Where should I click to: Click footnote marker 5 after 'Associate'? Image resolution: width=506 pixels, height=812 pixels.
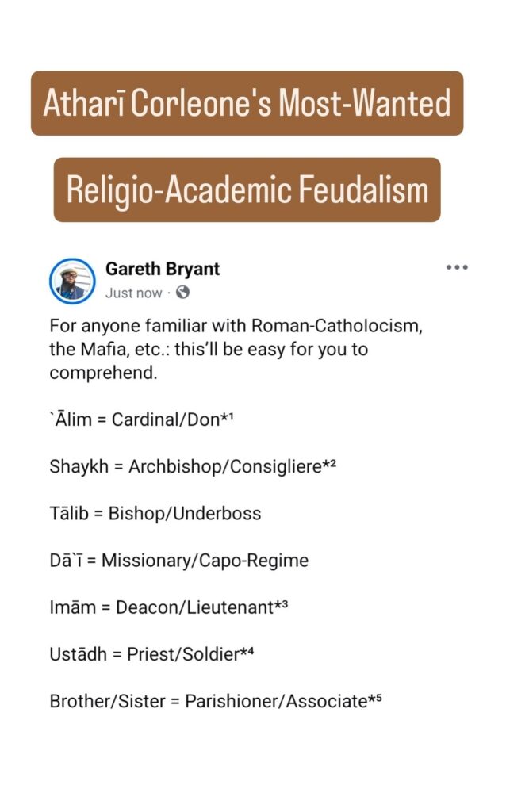376,699
